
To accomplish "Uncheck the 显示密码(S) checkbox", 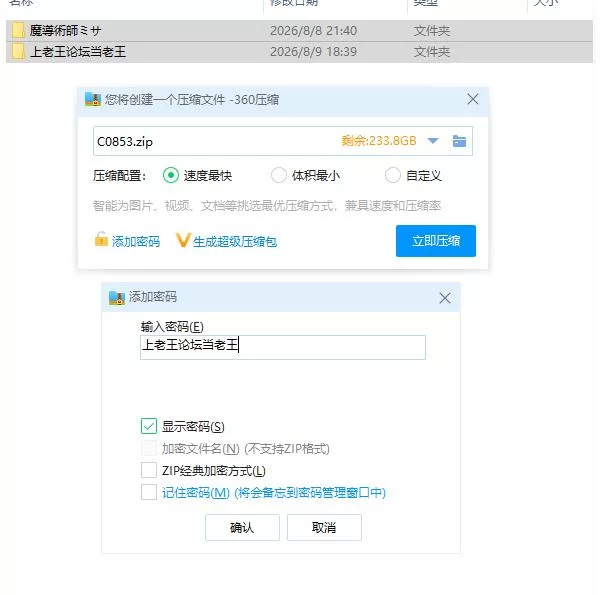I will pos(149,426).
